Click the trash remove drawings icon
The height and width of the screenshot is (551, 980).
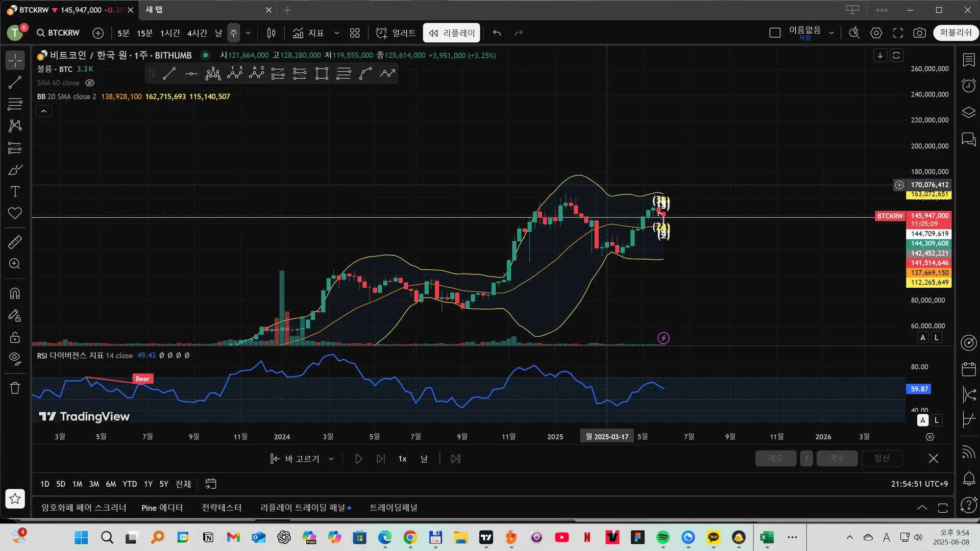15,388
